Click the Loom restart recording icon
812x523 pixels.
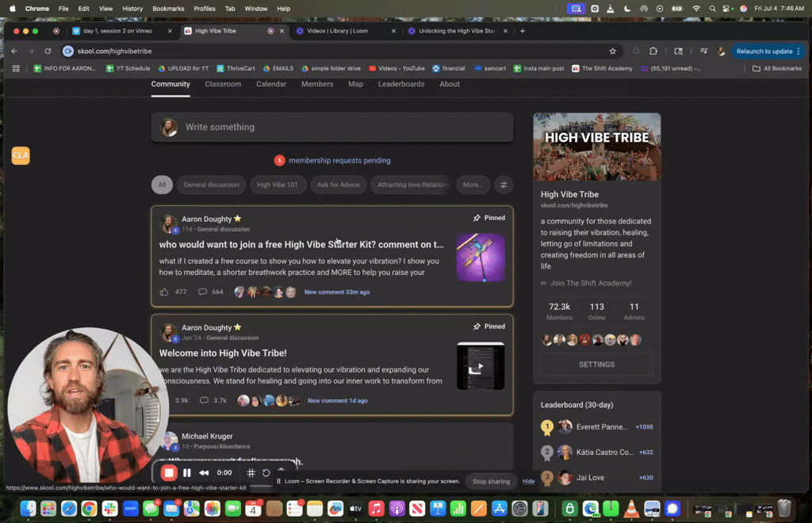266,473
